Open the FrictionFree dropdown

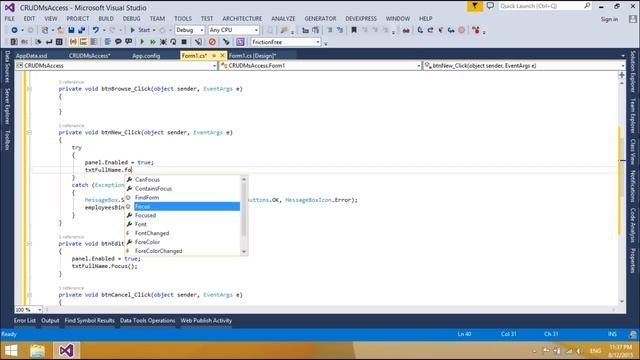286,42
